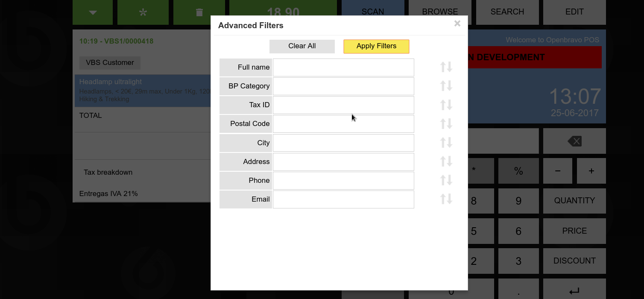Close the Advanced Filters dialog

457,23
